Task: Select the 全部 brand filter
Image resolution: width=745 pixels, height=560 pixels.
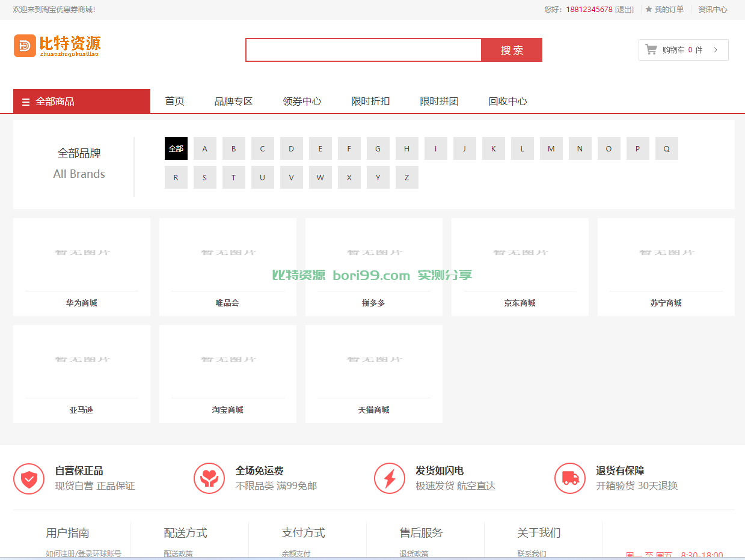Action: coord(176,148)
